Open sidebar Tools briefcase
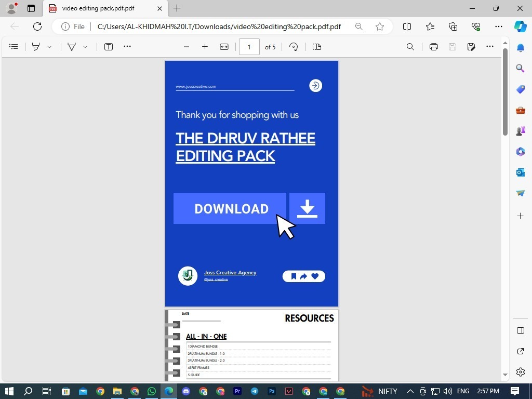Image resolution: width=532 pixels, height=399 pixels. (x=521, y=110)
